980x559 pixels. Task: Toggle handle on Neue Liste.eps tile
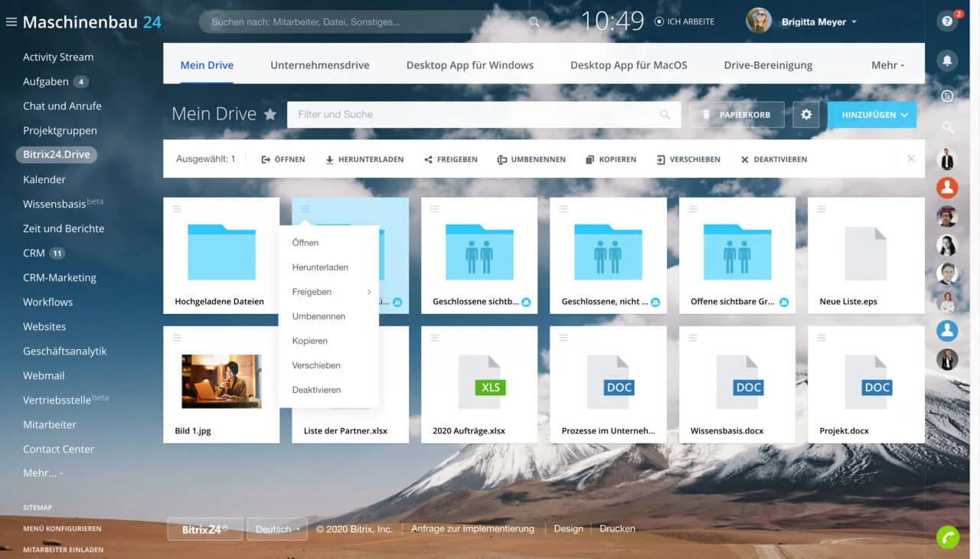[822, 209]
